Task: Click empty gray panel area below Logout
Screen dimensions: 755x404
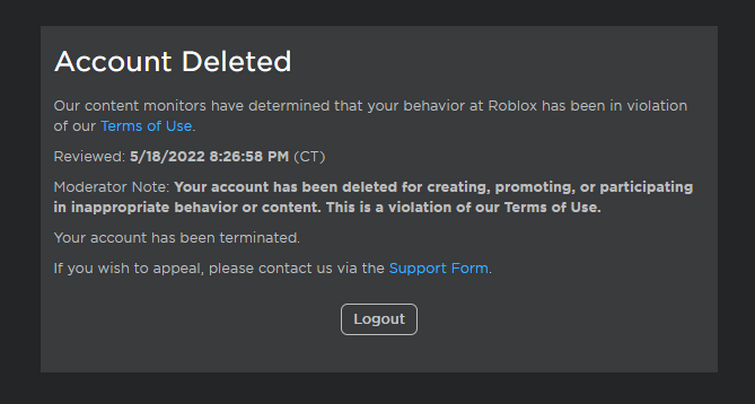Action: tap(379, 354)
